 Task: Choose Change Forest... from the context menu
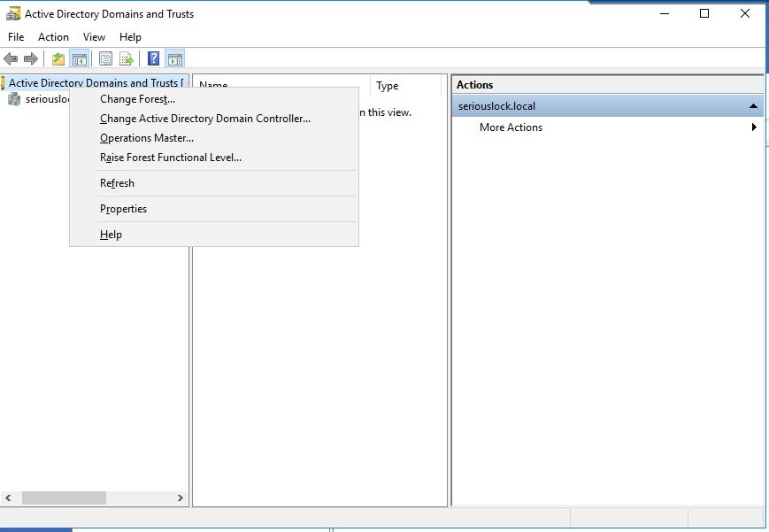tap(214, 99)
